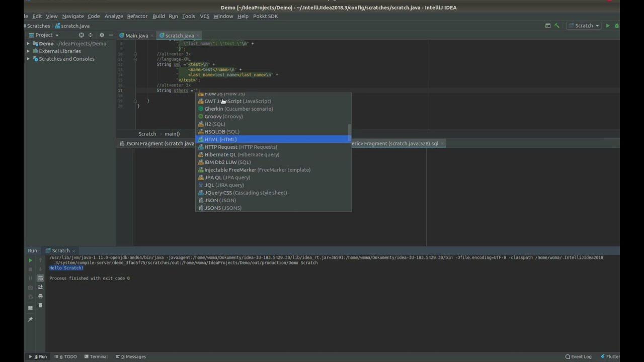
Task: Stop the process in Run panel
Action: [x=30, y=269]
